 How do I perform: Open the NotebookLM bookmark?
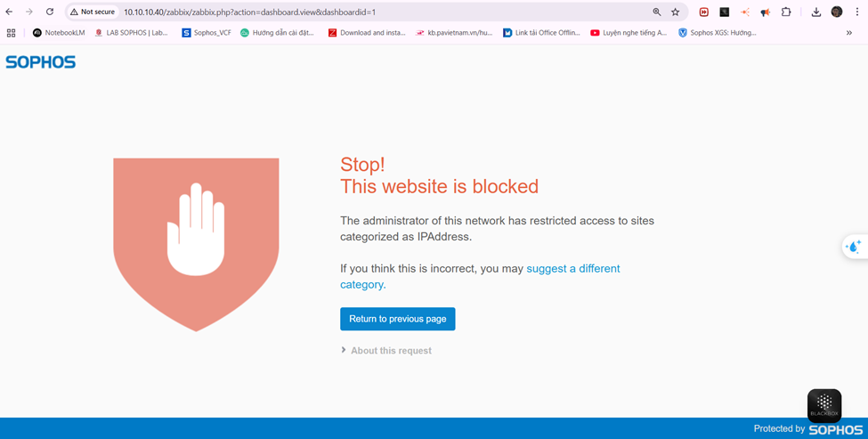click(59, 33)
